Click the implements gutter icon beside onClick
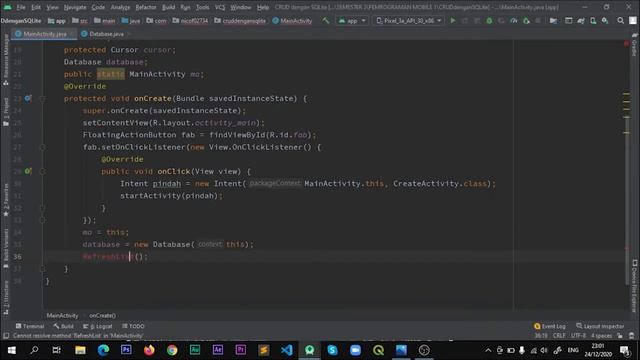The image size is (640, 360). click(28, 171)
